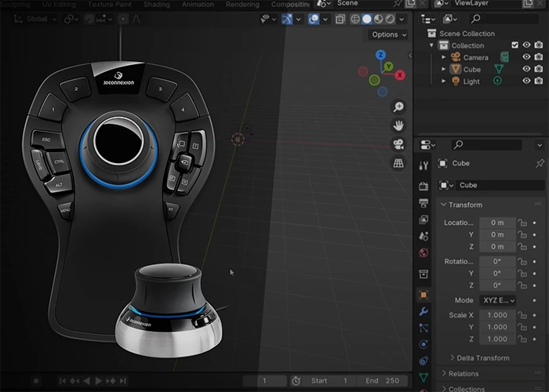Expand the Cube tree item
The width and height of the screenshot is (549, 392).
(x=443, y=69)
